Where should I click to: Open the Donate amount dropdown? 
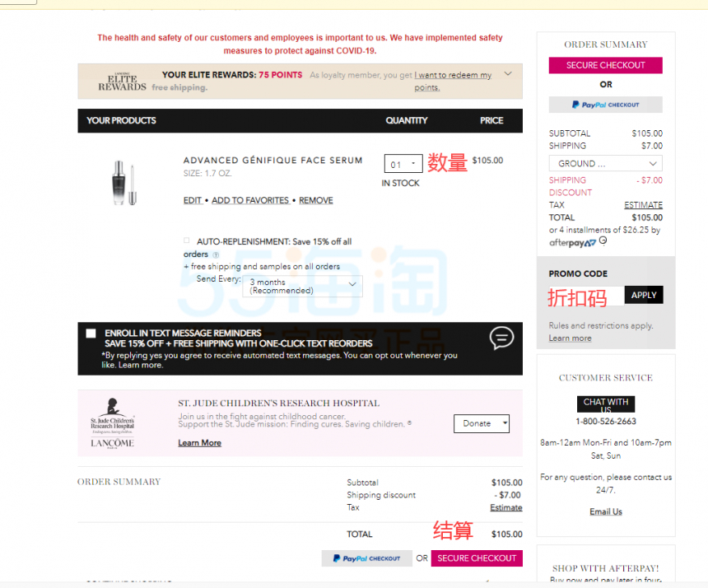tap(482, 423)
